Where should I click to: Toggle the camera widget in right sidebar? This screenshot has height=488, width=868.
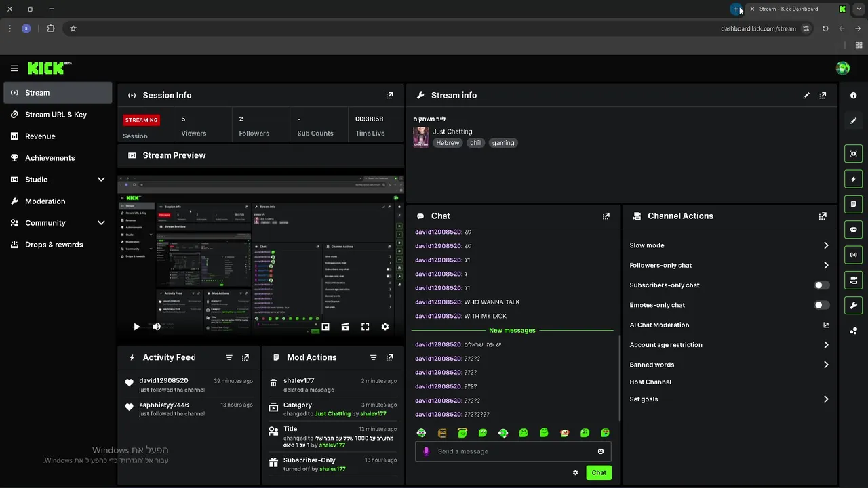pos(854,280)
